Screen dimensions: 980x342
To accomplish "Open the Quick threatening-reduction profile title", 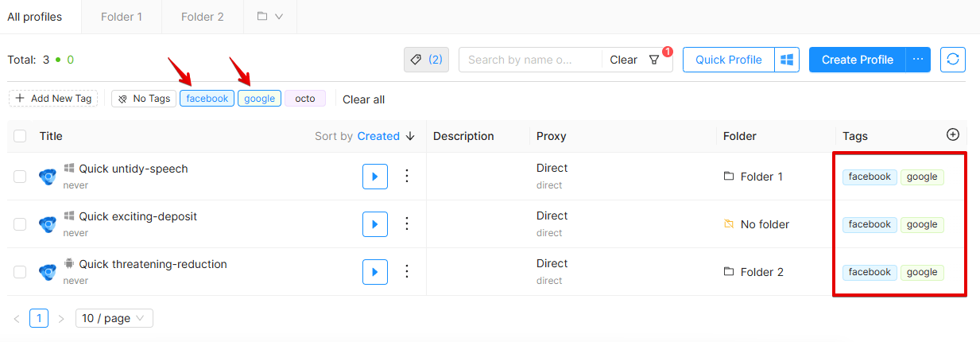I will pos(153,264).
